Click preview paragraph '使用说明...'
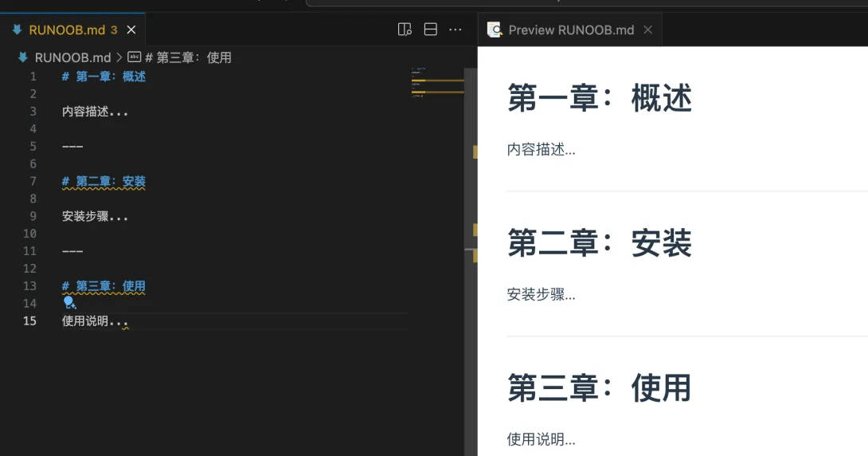Viewport: 868px width, 456px height. (x=541, y=439)
